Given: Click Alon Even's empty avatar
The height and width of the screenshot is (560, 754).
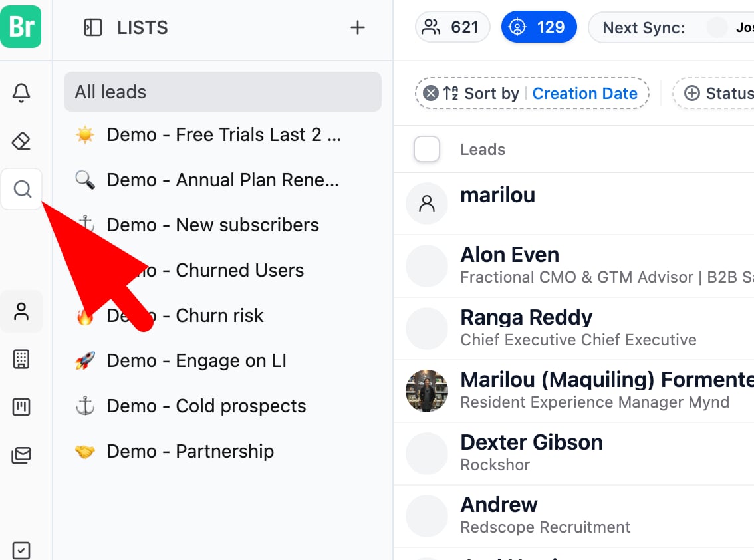Looking at the screenshot, I should pyautogui.click(x=426, y=266).
